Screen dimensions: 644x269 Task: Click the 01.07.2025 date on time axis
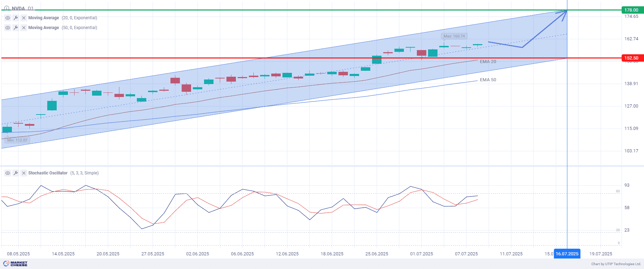point(421,254)
